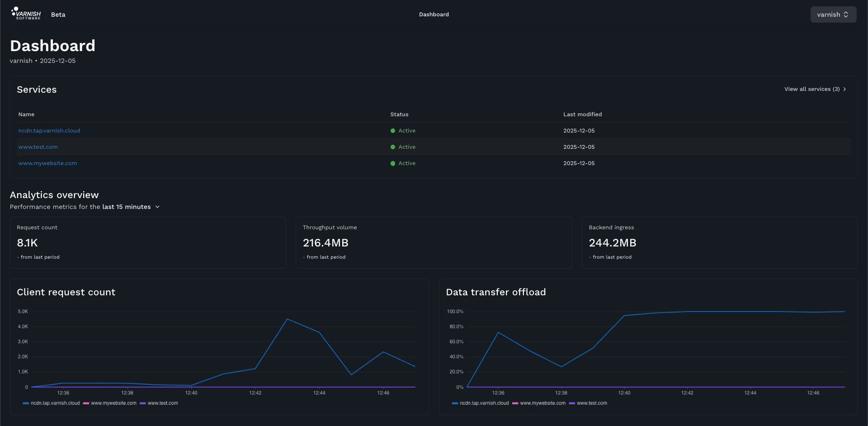
Task: Click the Last modified column header
Action: tap(582, 114)
